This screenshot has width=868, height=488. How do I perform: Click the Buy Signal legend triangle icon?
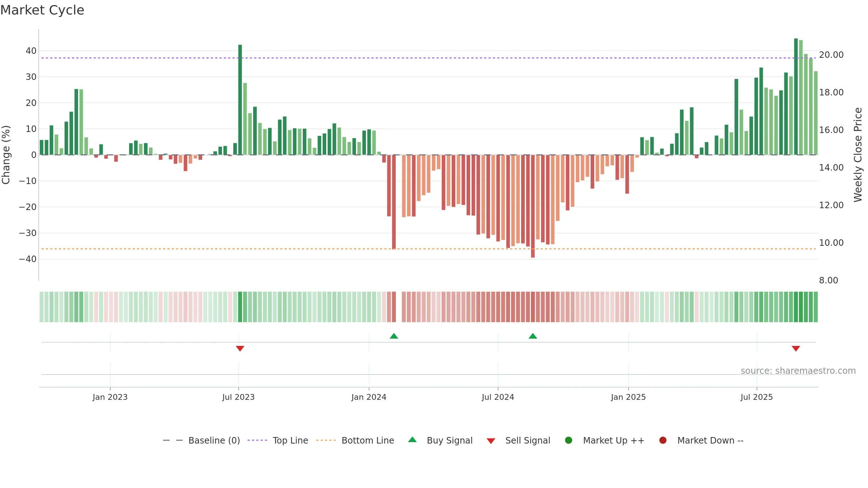(412, 440)
